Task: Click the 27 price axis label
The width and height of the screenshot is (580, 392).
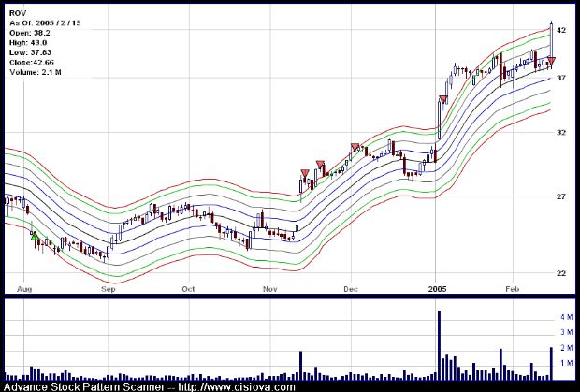Action: point(561,196)
